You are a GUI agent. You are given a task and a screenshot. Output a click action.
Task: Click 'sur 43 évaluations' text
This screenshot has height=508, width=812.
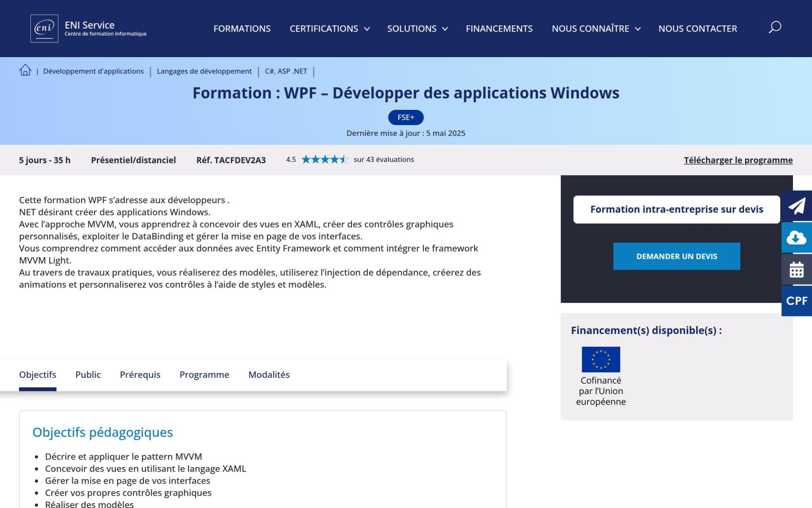(383, 160)
